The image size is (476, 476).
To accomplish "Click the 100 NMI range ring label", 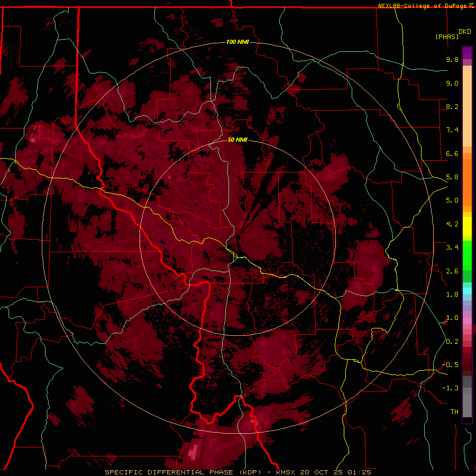I will click(x=237, y=42).
